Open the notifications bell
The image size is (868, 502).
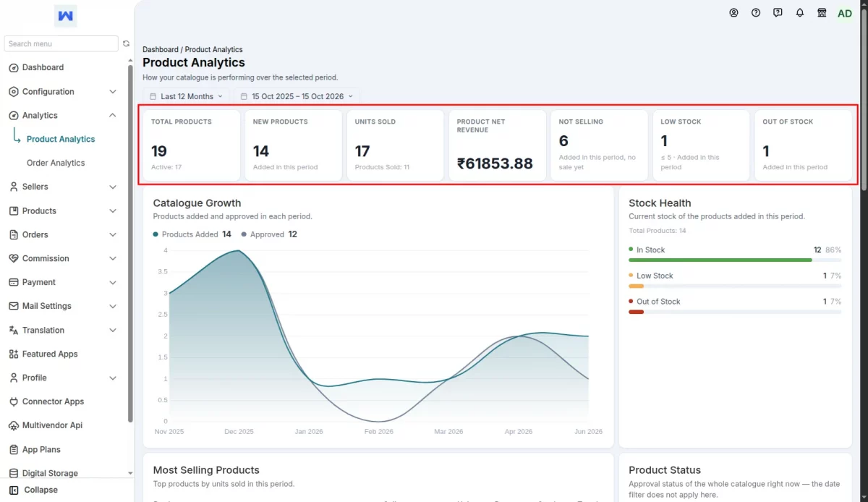[x=800, y=13]
